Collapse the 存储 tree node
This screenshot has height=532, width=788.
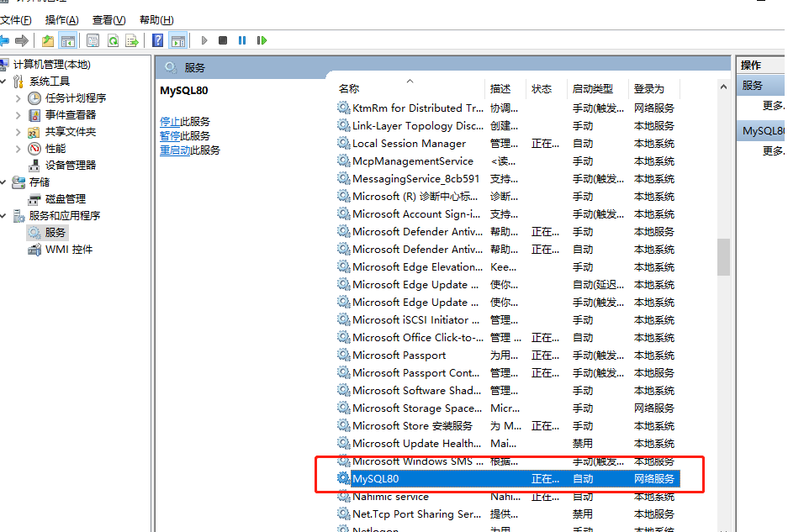[3, 182]
